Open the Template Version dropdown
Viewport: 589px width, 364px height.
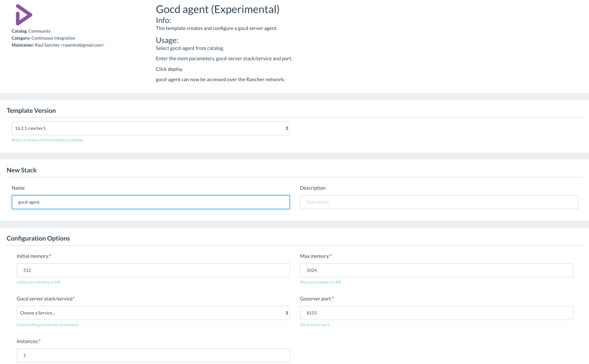[x=151, y=128]
